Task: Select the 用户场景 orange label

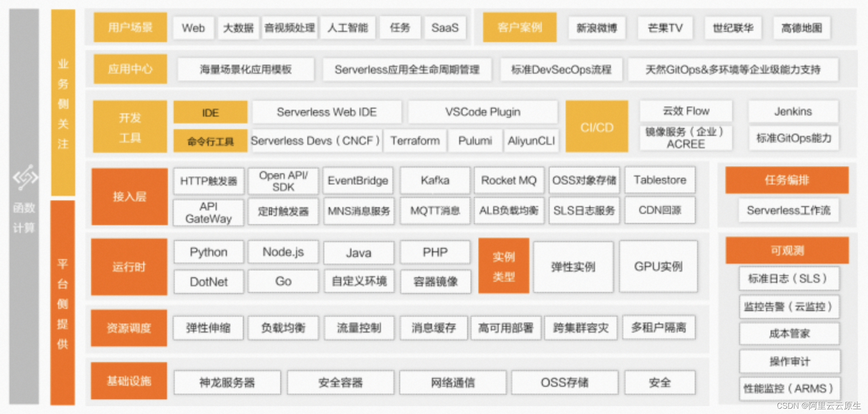Action: tap(130, 27)
